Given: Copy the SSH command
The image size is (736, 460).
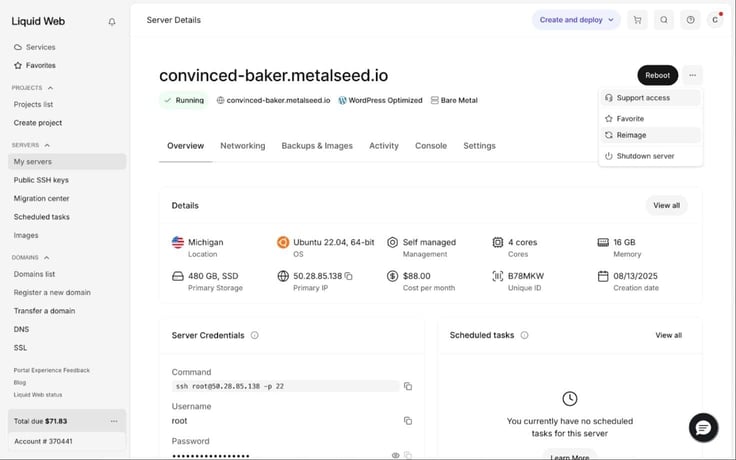Looking at the screenshot, I should click(408, 386).
